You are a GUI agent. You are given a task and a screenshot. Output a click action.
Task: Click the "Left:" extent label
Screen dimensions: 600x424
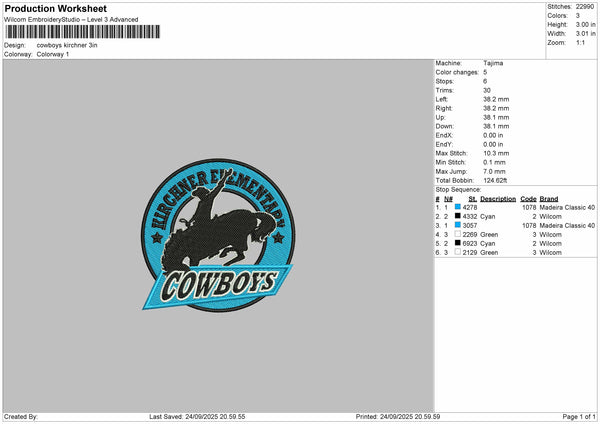coord(441,99)
